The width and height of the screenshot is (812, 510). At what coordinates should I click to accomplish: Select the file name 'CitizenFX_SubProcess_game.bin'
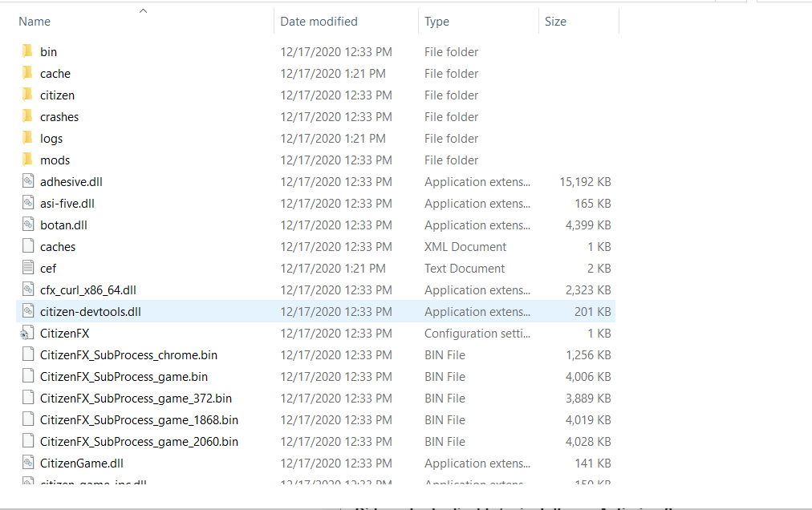point(124,377)
